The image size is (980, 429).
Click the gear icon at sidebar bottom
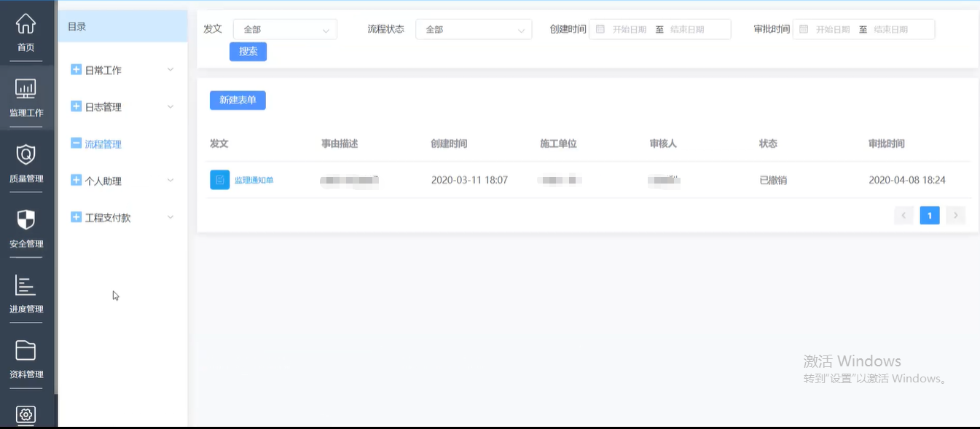tap(26, 414)
